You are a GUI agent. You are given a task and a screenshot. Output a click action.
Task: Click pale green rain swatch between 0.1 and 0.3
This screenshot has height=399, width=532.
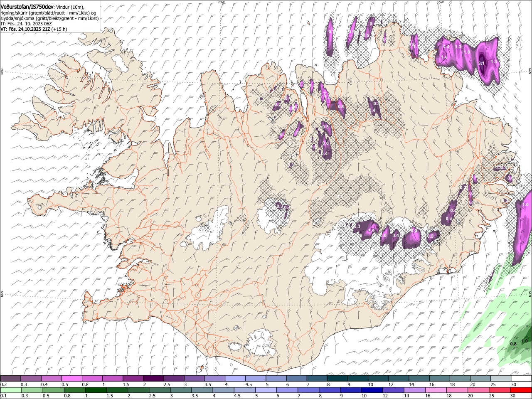click(11, 390)
